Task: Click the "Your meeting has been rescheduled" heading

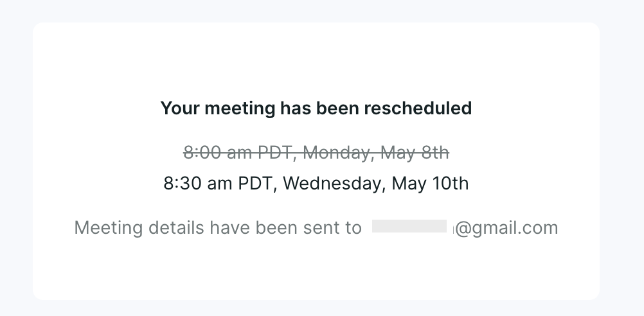Action: coord(316,109)
